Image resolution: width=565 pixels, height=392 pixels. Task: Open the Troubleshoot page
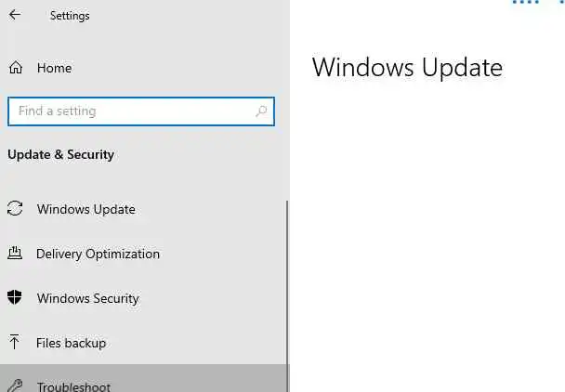pos(73,386)
